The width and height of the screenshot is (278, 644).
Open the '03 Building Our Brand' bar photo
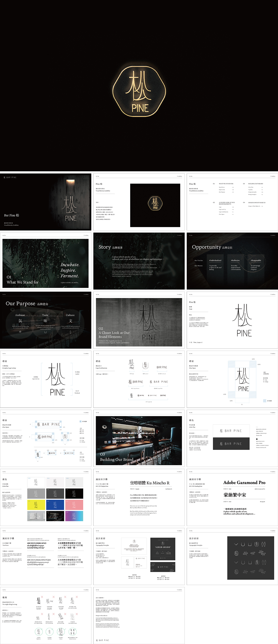pos(139,440)
